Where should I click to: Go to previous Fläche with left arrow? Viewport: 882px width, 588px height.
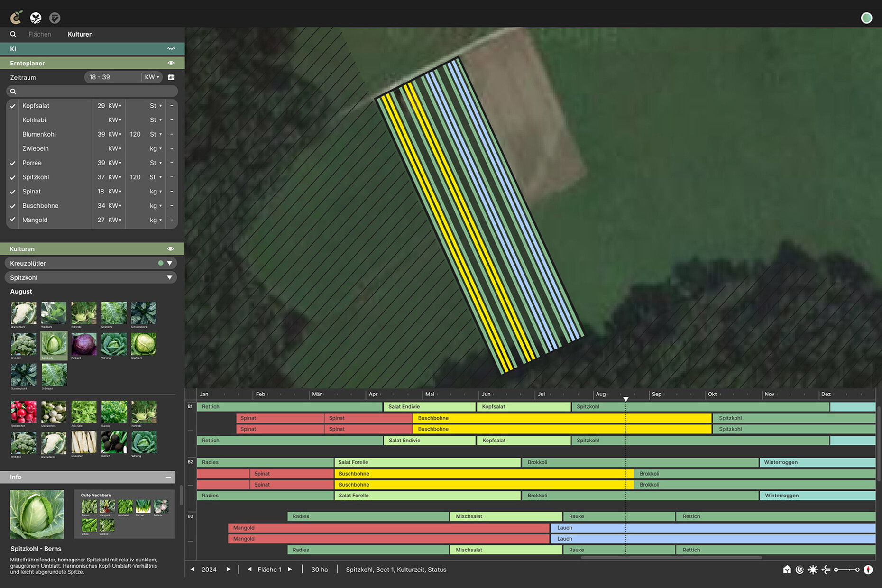coord(249,570)
